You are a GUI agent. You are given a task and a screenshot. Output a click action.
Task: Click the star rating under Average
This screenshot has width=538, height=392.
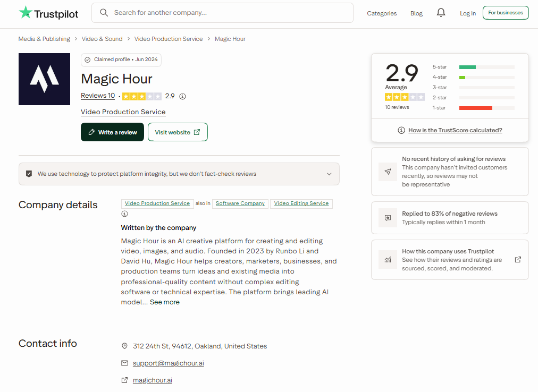click(405, 97)
